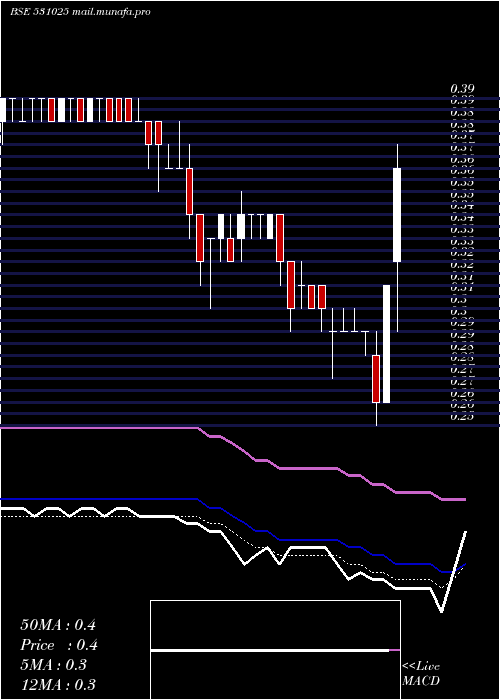The image size is (500, 700).
Task: Select the "50MA : 0.4" readout
Action: click(x=58, y=625)
